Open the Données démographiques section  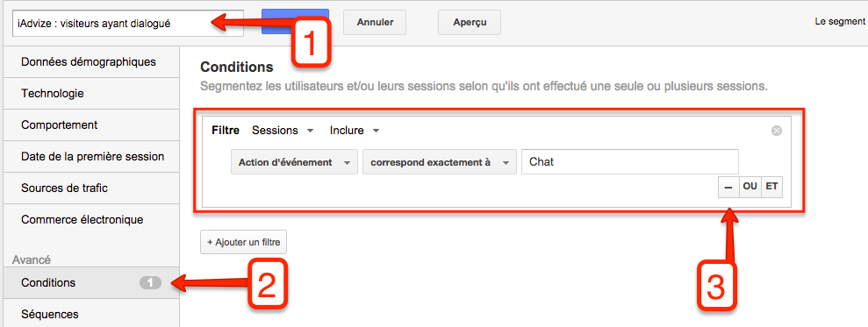90,62
